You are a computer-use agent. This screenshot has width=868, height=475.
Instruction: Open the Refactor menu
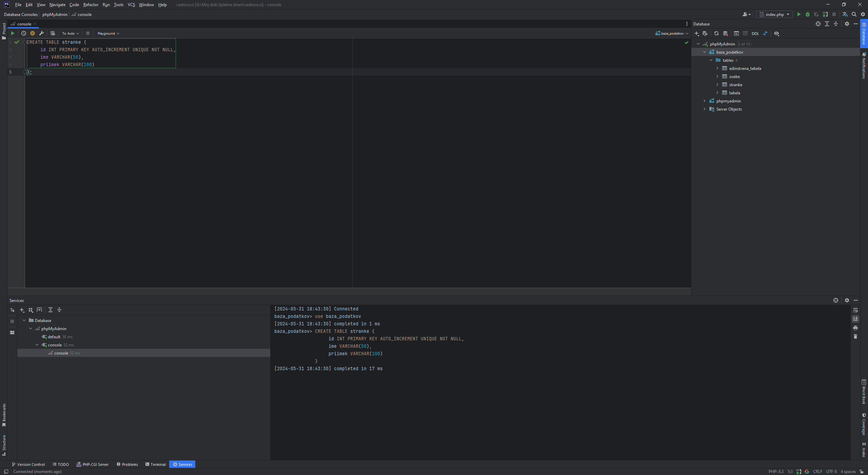[x=91, y=5]
